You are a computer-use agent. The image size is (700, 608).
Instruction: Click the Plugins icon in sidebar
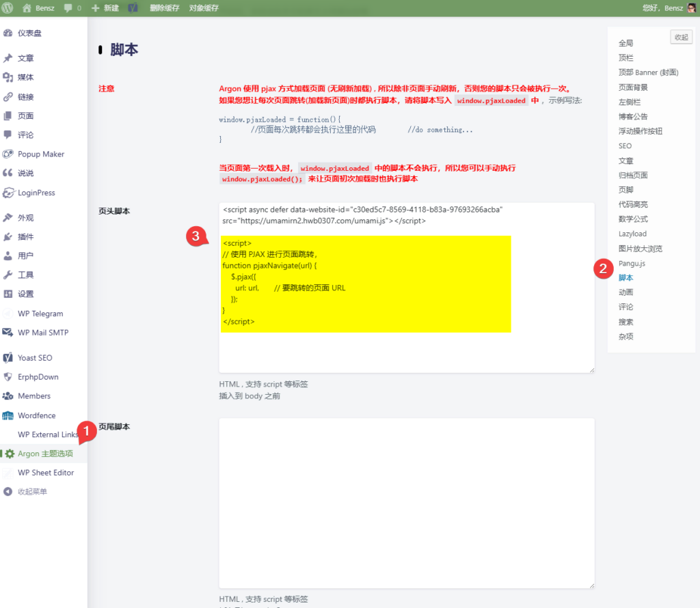click(8, 236)
